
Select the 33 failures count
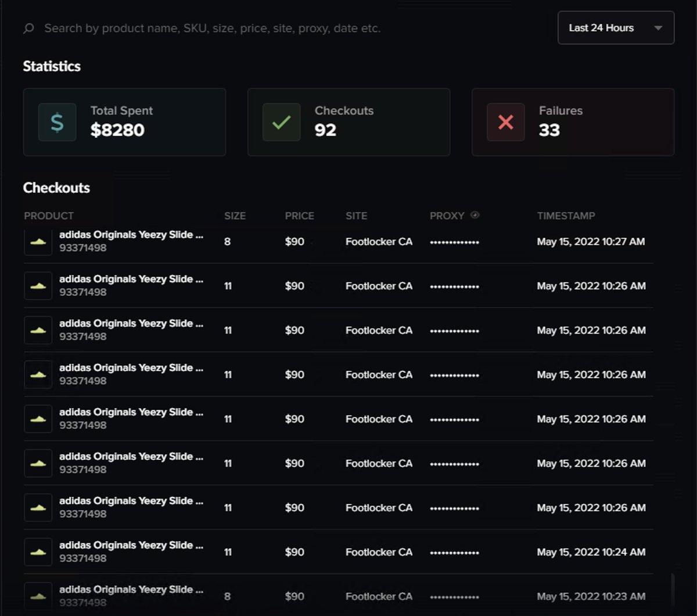[x=549, y=130]
